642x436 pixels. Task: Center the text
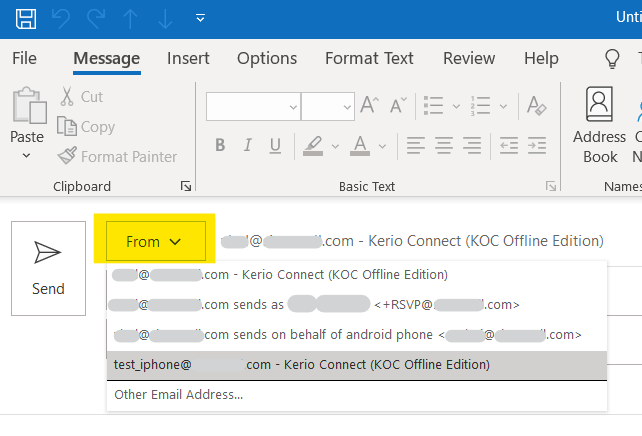(x=444, y=145)
